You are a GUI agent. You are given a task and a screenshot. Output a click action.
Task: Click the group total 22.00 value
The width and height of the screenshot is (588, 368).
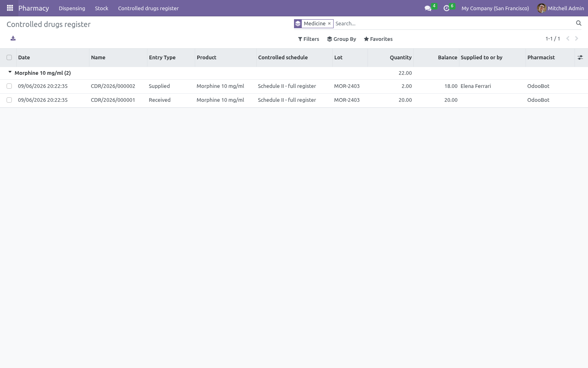coord(405,73)
